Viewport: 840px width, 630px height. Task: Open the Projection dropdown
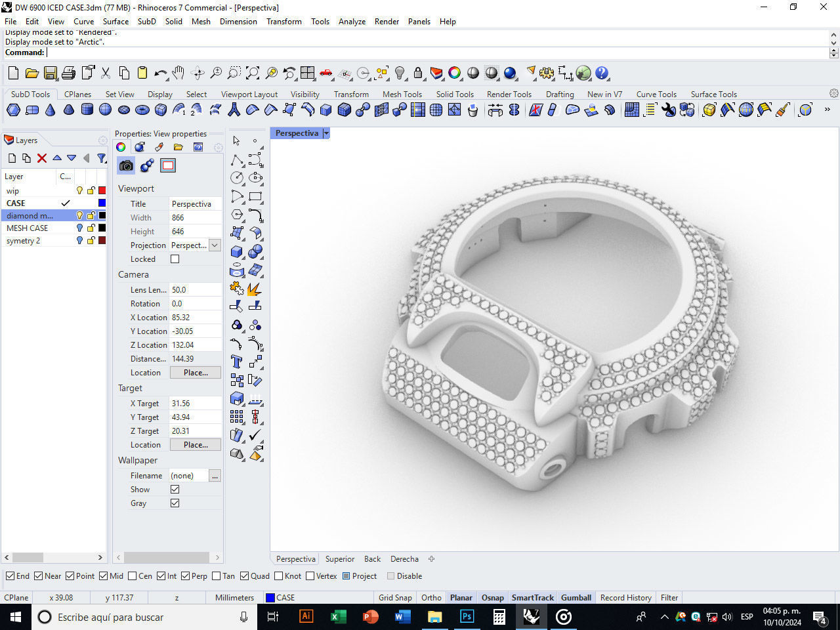[x=215, y=245]
